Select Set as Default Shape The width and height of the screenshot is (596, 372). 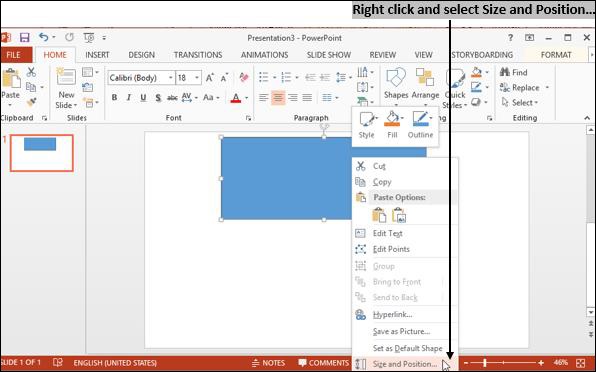405,348
